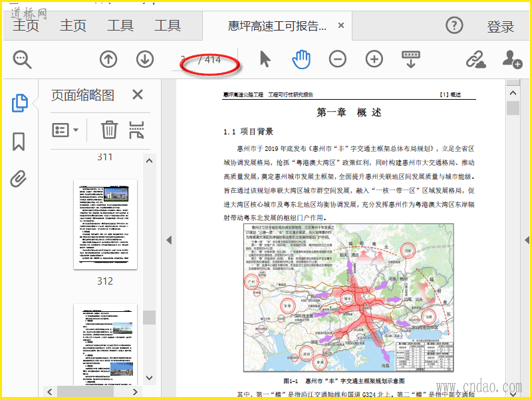This screenshot has width=532, height=399.
Task: Click the page header 惠坪高速公路工程 text
Action: coord(243,94)
